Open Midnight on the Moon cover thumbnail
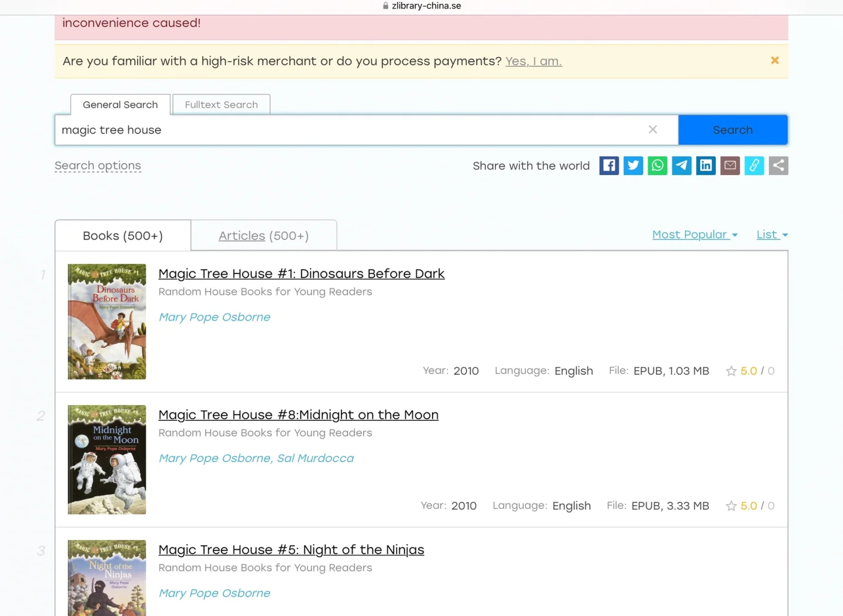The height and width of the screenshot is (616, 843). pos(107,460)
